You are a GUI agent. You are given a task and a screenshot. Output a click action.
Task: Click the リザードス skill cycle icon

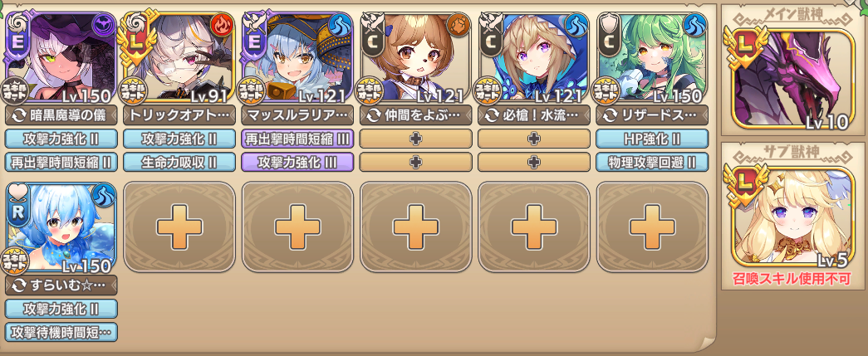pyautogui.click(x=608, y=115)
